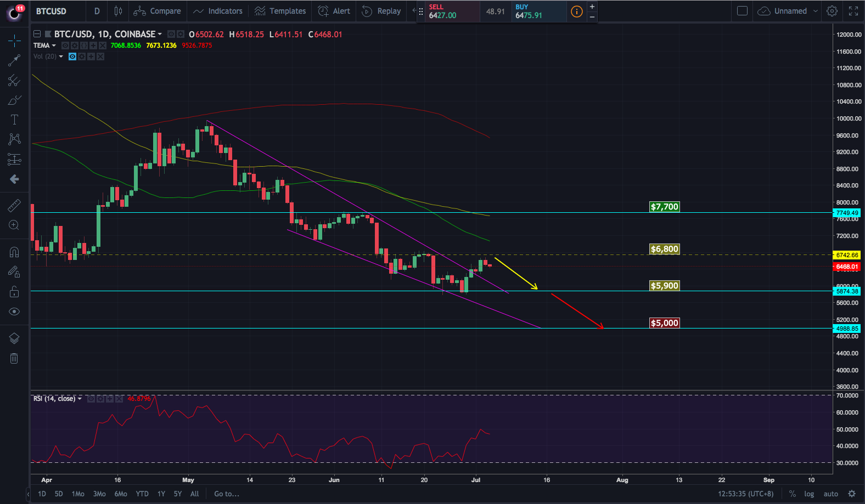Set date range to 1D
The image size is (865, 504).
click(x=42, y=494)
